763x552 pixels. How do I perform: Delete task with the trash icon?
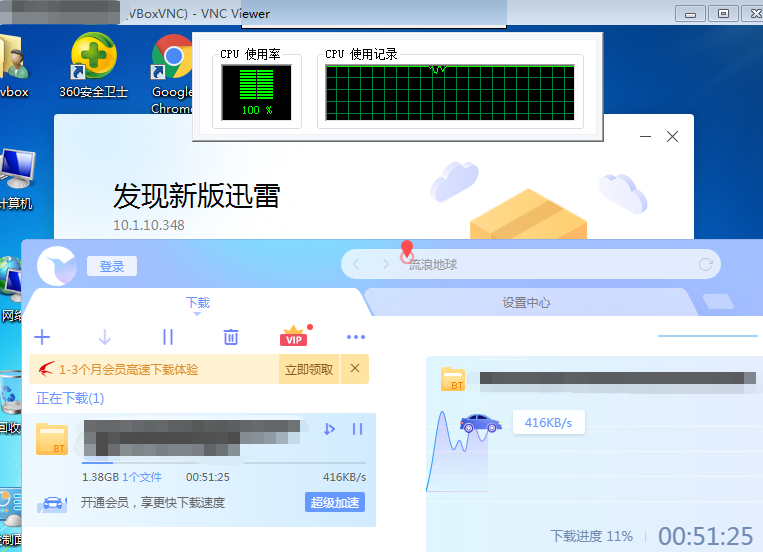tap(231, 337)
